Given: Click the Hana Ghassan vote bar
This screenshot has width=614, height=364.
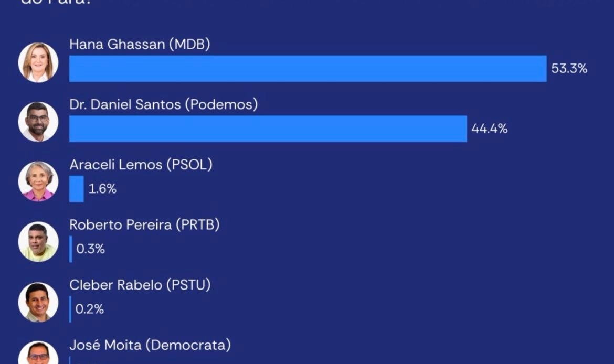Looking at the screenshot, I should 308,69.
